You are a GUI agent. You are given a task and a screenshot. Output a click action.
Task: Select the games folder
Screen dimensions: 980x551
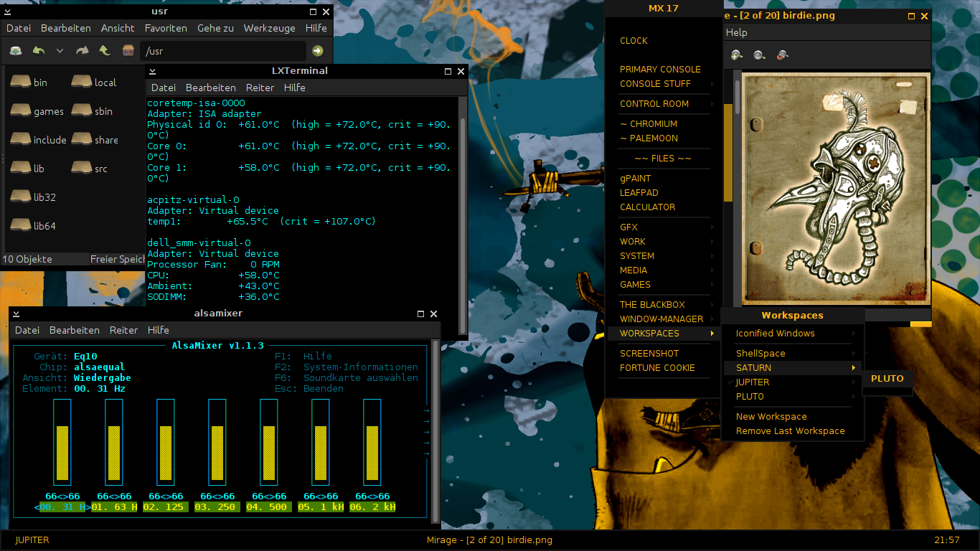37,111
